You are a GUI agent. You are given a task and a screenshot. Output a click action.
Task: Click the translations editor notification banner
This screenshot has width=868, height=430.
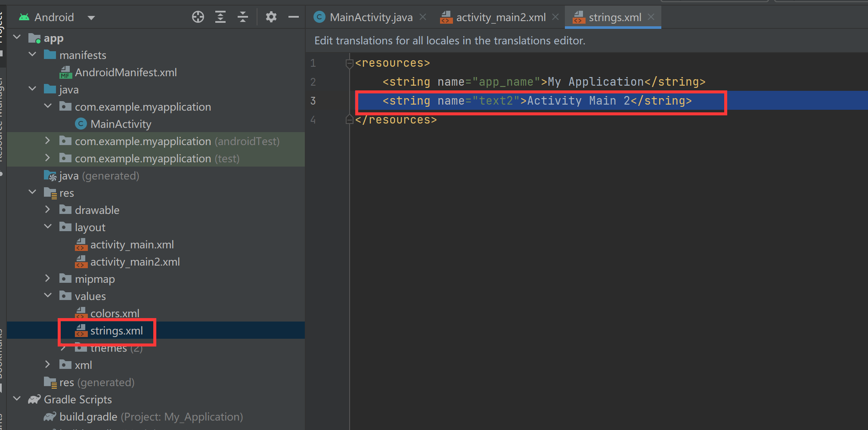(587, 40)
